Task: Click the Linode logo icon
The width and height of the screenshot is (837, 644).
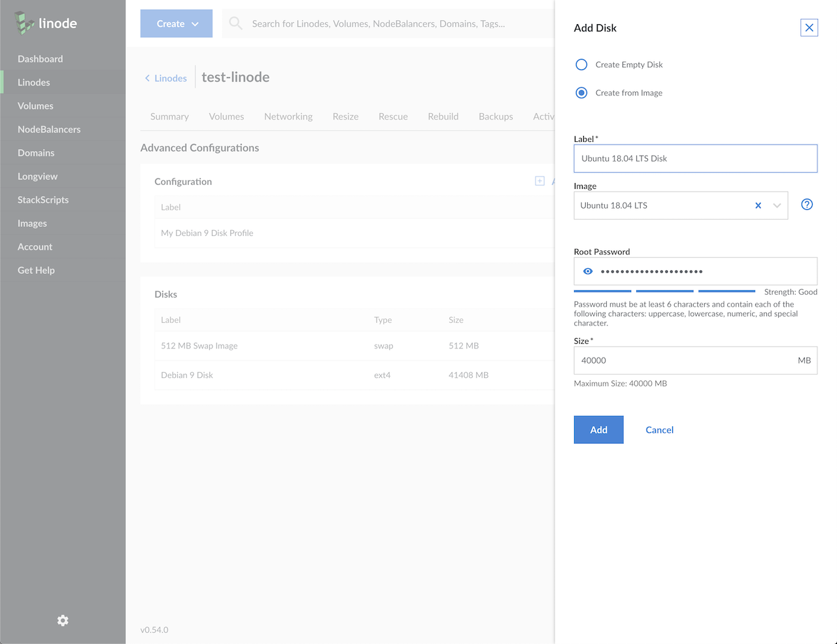Action: point(24,23)
